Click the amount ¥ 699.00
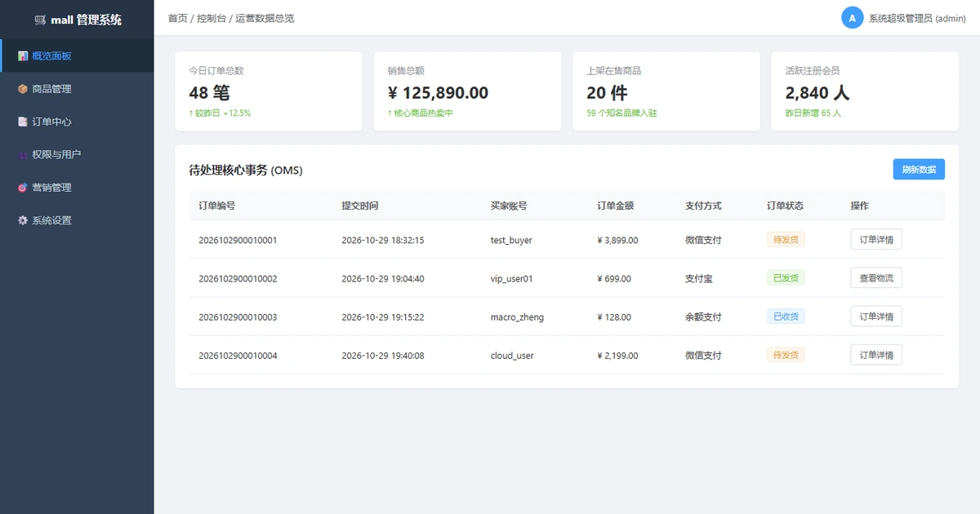980x514 pixels. coord(614,279)
